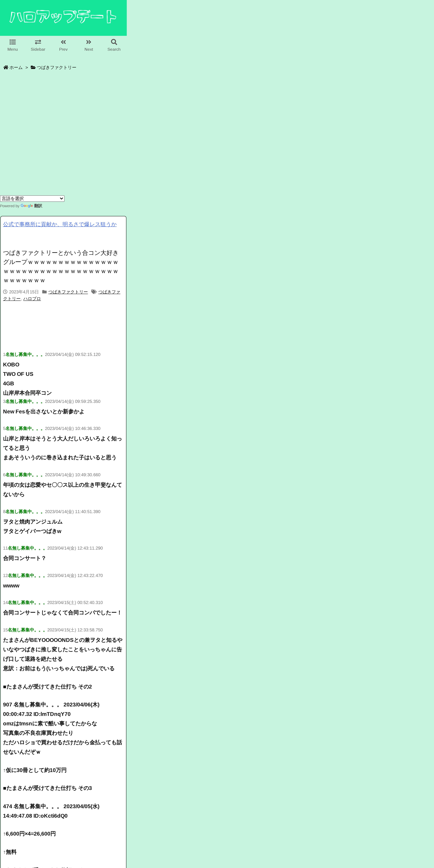This screenshot has width=434, height=868.
Task: Click the text TWO OF US
Action: click(18, 374)
